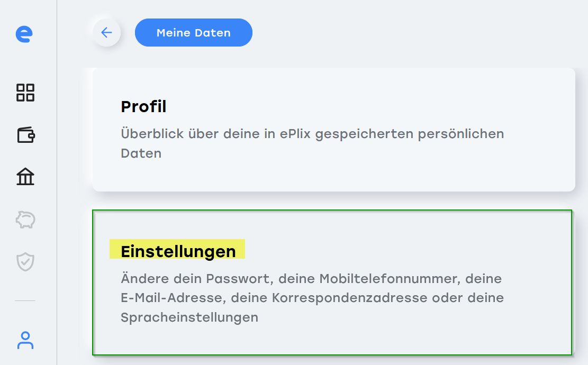Image resolution: width=588 pixels, height=365 pixels.
Task: Open the Profil card
Action: coord(334,130)
